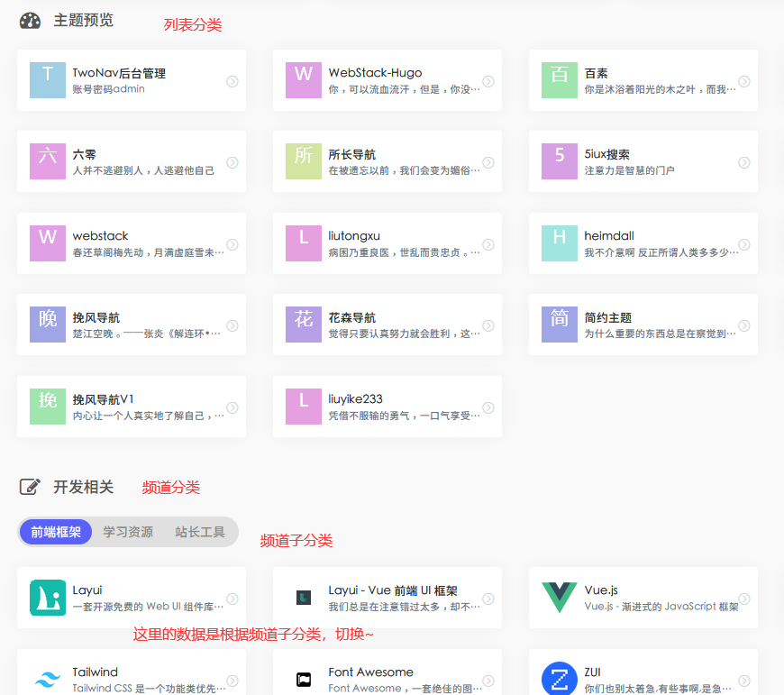
Task: Click the 主题预览 section heading
Action: 84,21
